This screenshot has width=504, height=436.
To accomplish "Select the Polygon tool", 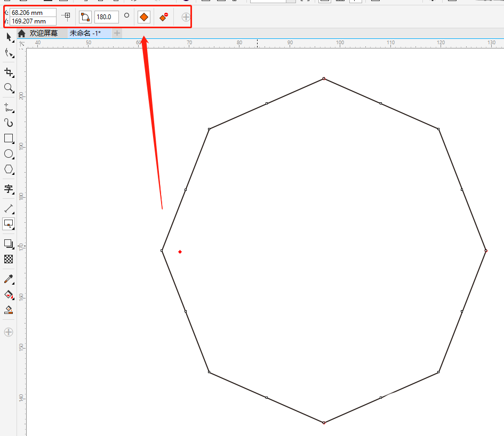I will click(9, 169).
